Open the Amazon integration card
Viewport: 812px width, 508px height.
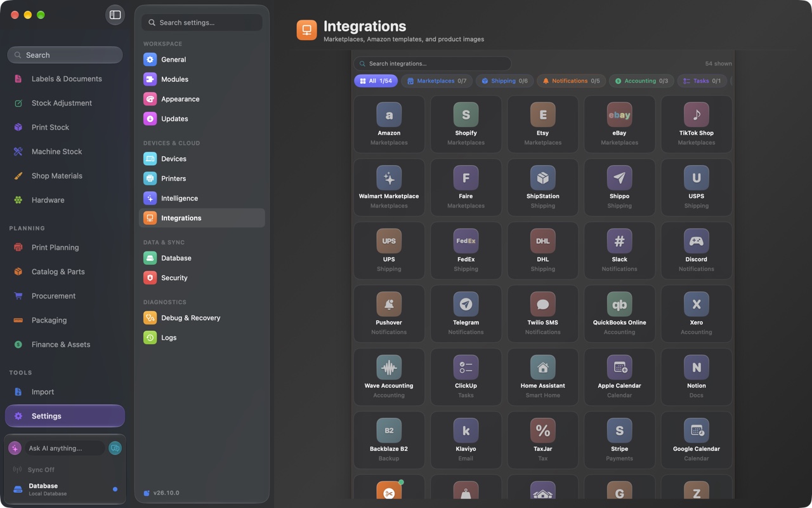tap(389, 124)
